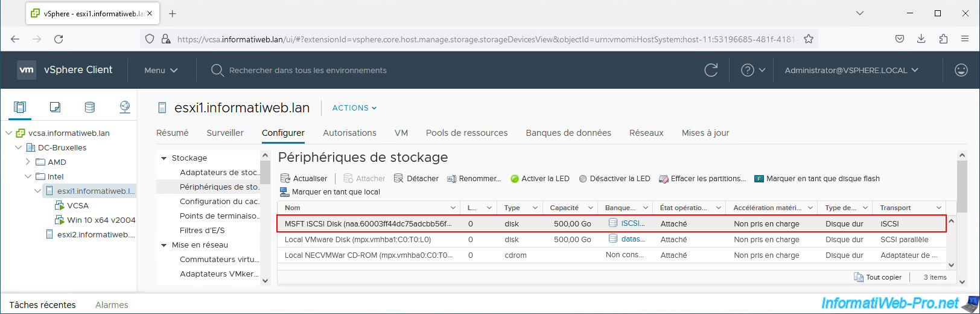Expand the AMD folder node
This screenshot has height=314, width=980.
tap(28, 162)
